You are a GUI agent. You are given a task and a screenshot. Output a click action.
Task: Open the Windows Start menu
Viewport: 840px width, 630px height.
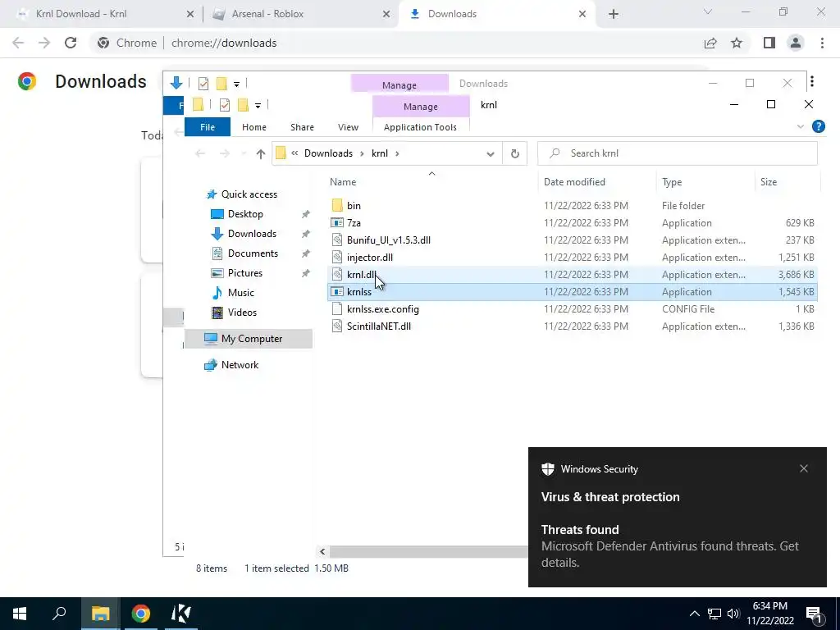pos(20,614)
